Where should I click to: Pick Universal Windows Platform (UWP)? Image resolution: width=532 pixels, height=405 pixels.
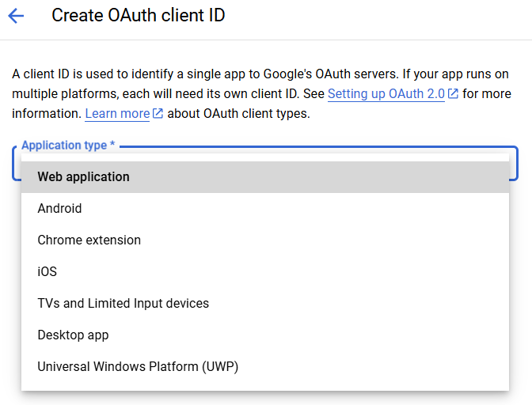(138, 367)
